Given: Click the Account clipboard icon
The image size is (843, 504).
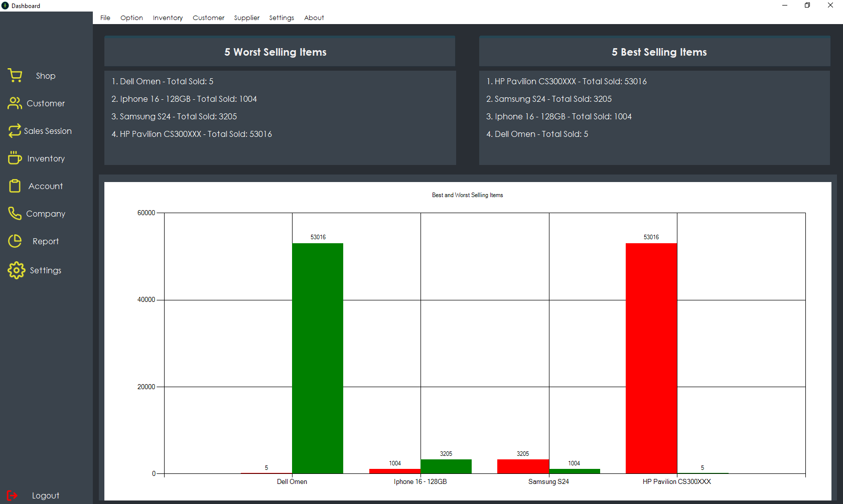Looking at the screenshot, I should coord(15,186).
